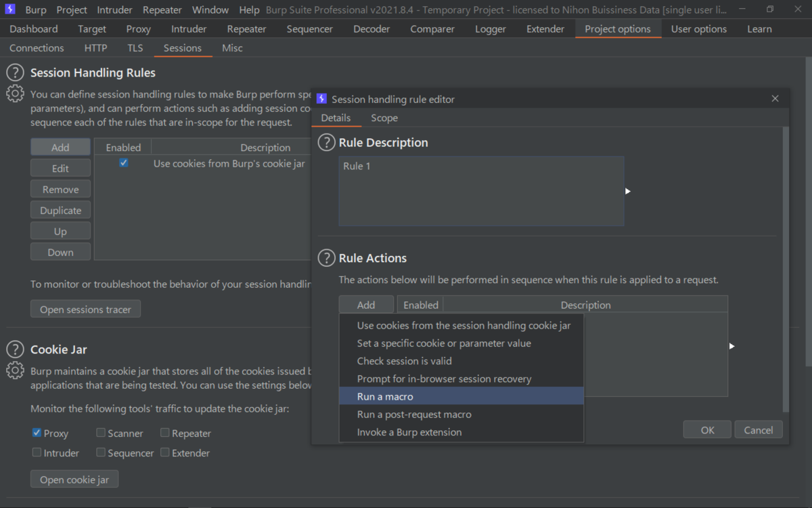812x508 pixels.
Task: Go to Proxy main tab
Action: 139,29
